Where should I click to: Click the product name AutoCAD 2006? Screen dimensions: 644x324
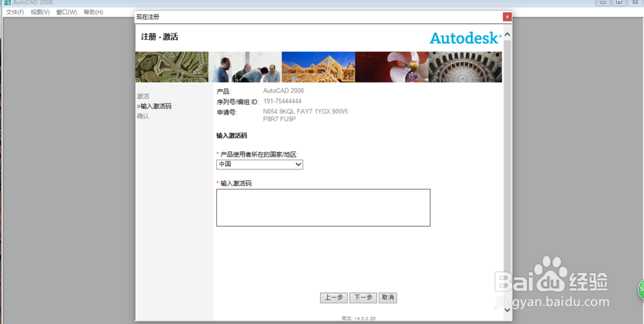pos(283,91)
